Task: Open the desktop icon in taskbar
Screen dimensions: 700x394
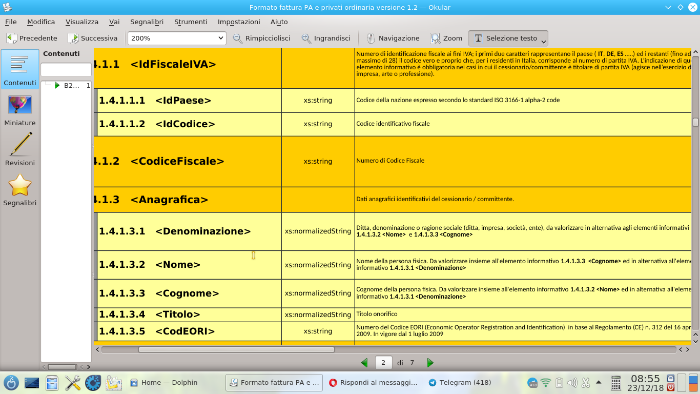Action: (32, 383)
